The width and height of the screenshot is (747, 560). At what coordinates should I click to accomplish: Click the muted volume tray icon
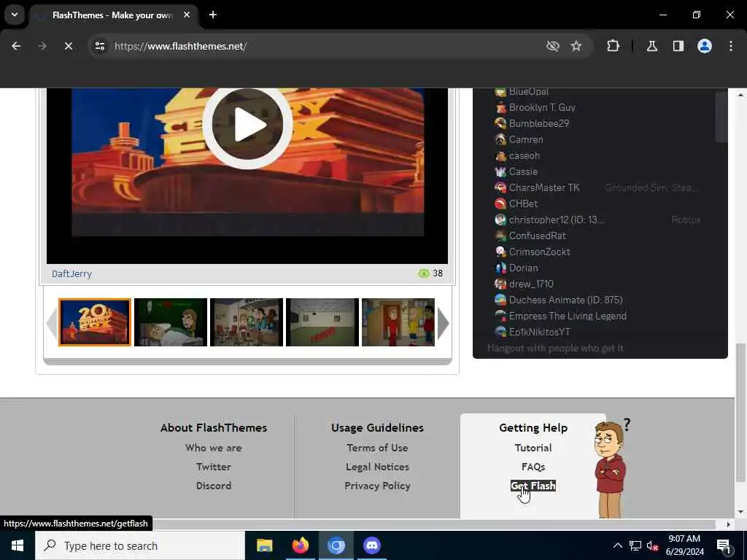653,546
